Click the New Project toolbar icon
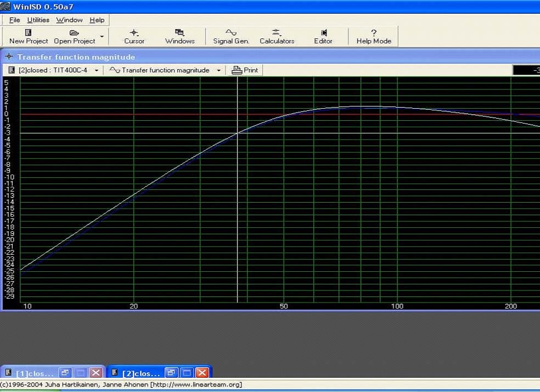Screen dimensions: 540x392 (29, 33)
